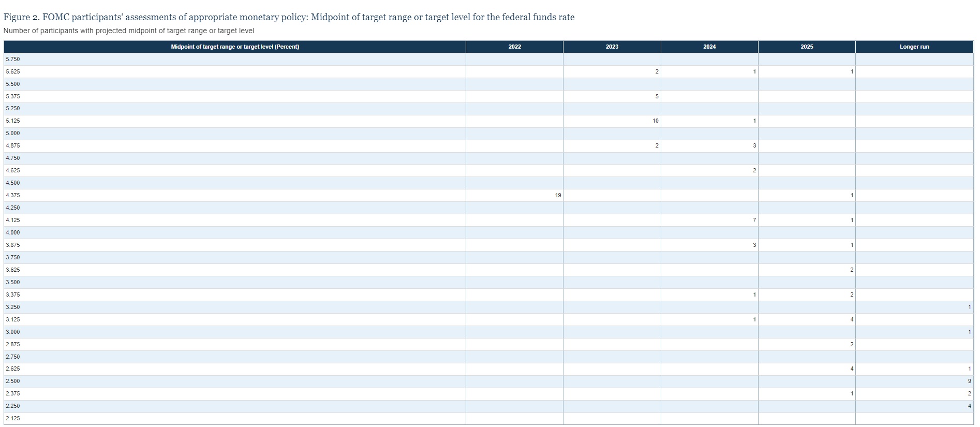
Task: Click the 4.000 row label
Action: coord(13,232)
